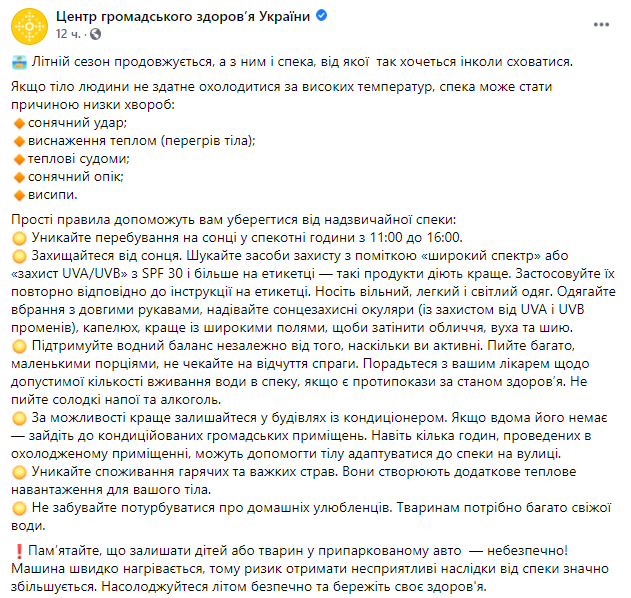The width and height of the screenshot is (631, 598).
Task: Click the globe public audience icon
Action: click(94, 34)
